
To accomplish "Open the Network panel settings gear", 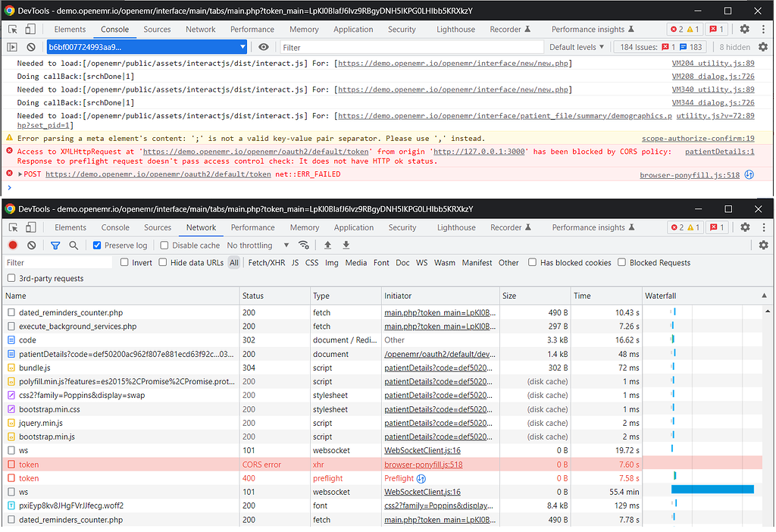I will (765, 245).
